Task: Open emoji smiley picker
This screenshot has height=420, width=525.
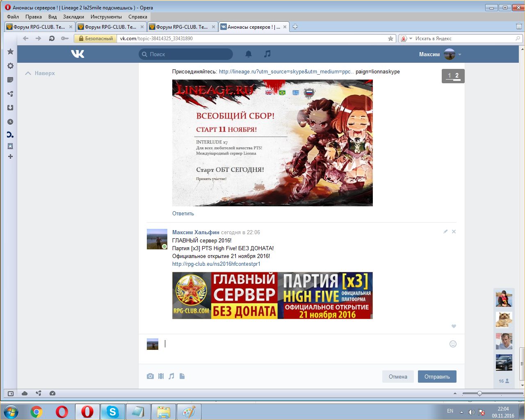Action: click(x=453, y=344)
